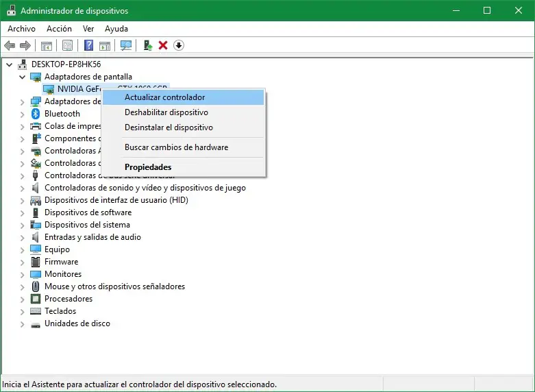Click the Monitores icon
The width and height of the screenshot is (535, 392).
click(36, 274)
